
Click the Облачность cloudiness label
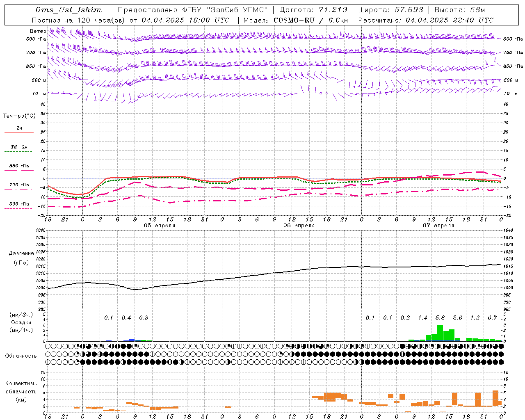21,356
